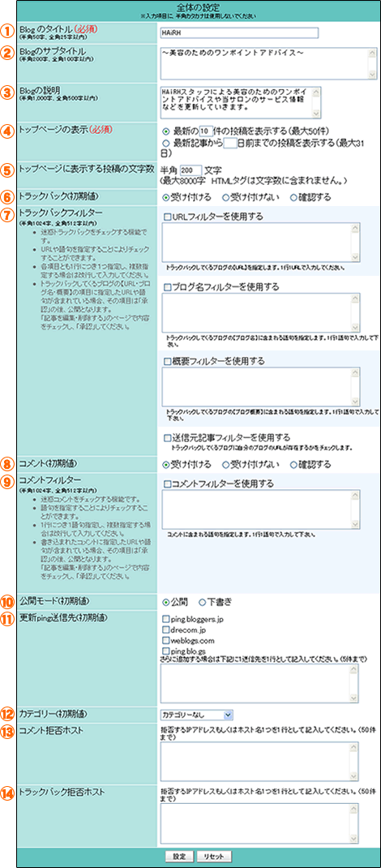This screenshot has height=868, width=381.
Task: Click the リセット button
Action: [213, 855]
